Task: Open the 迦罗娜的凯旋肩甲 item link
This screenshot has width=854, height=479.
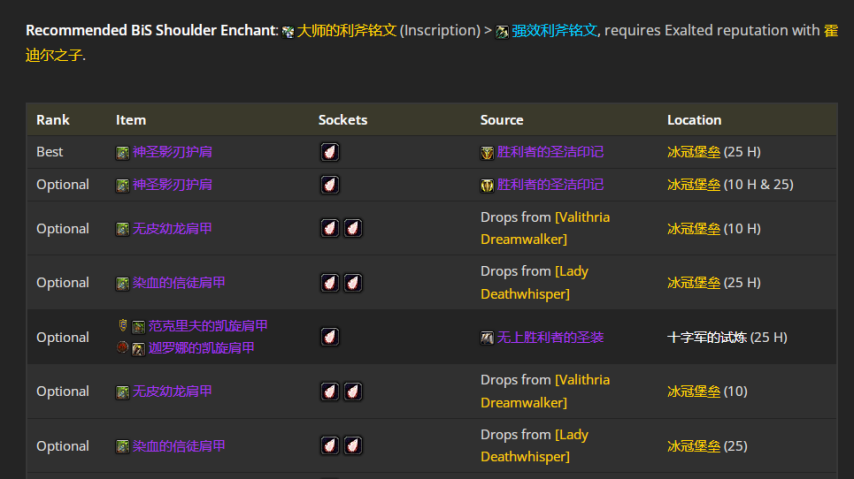Action: tap(201, 348)
